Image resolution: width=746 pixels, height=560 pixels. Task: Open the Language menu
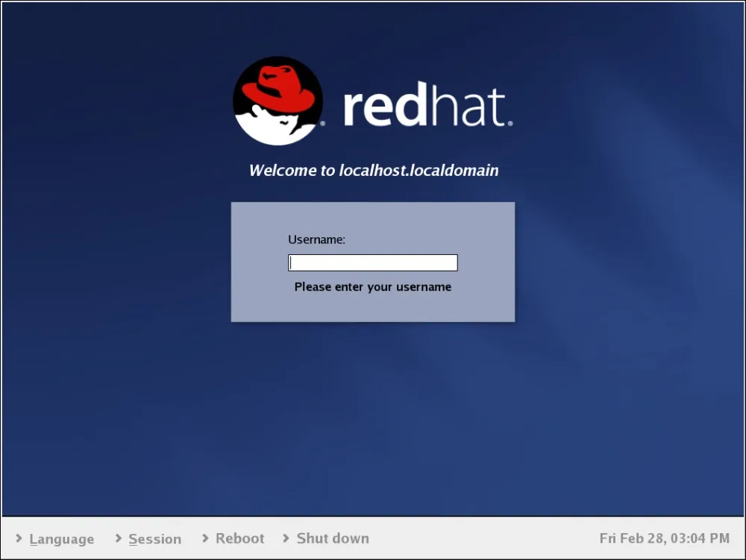click(61, 539)
